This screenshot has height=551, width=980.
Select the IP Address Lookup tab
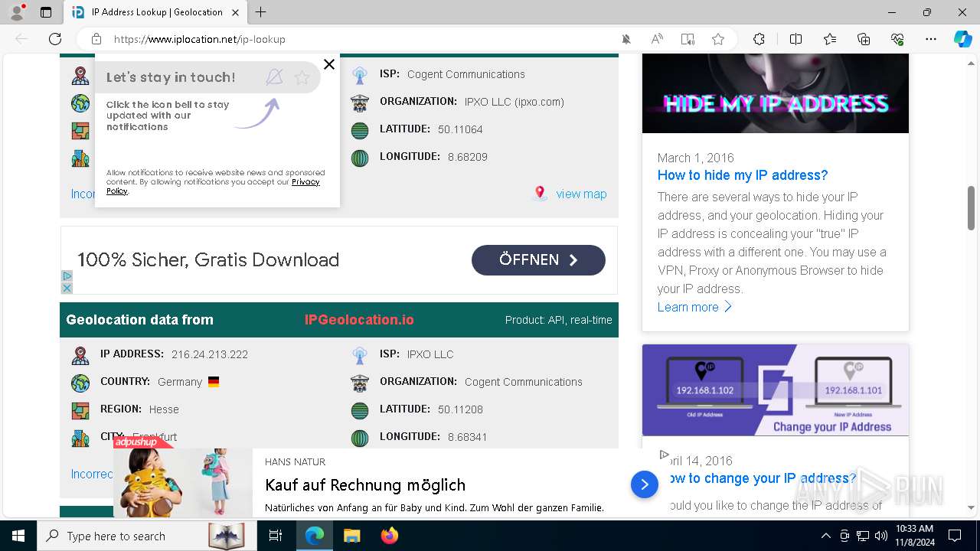[155, 12]
